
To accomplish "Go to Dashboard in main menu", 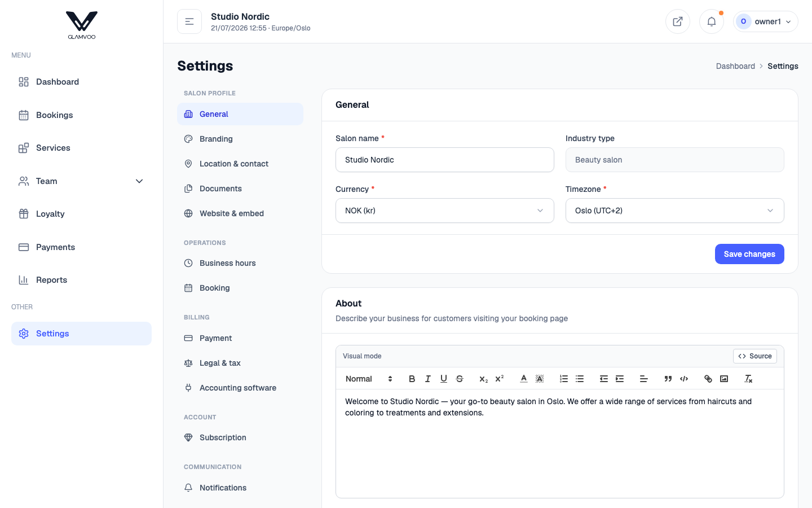I will pyautogui.click(x=81, y=82).
